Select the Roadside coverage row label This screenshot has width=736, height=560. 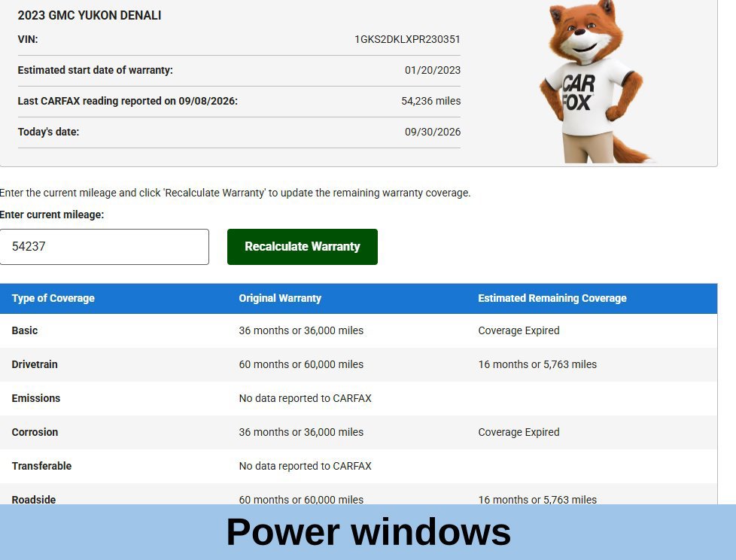tap(34, 500)
